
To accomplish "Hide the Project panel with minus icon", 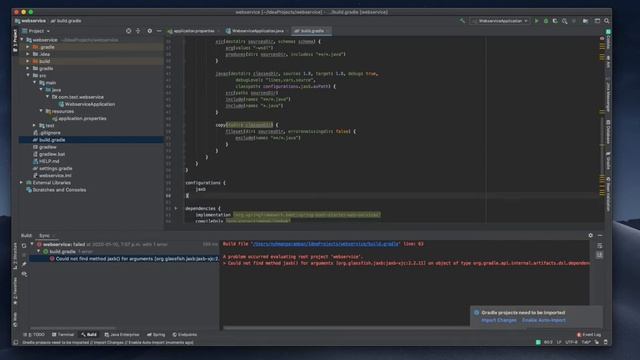I will (159, 31).
